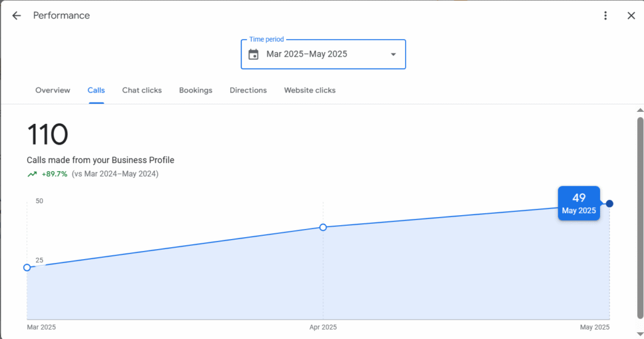This screenshot has width=644, height=339.
Task: Open the Mar 2025–May 2025 period selector
Action: (323, 54)
